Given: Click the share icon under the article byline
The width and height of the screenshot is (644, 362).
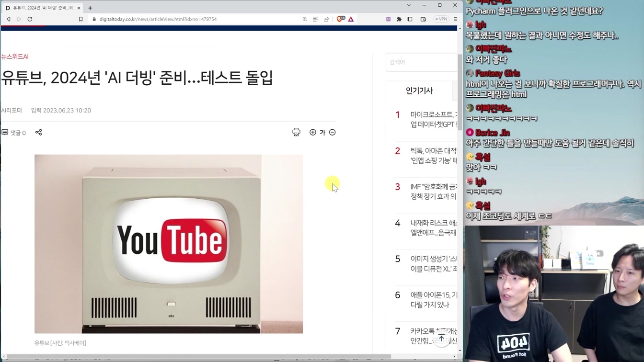Looking at the screenshot, I should [x=39, y=132].
